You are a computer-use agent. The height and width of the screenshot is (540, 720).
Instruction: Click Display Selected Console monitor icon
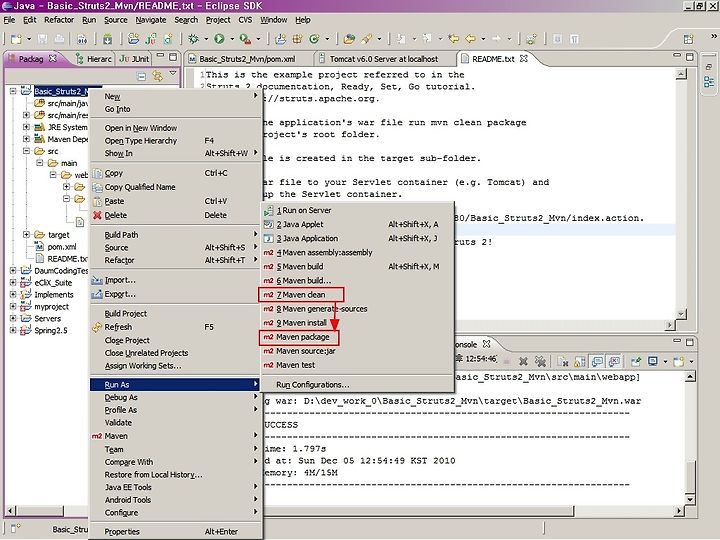[x=652, y=361]
